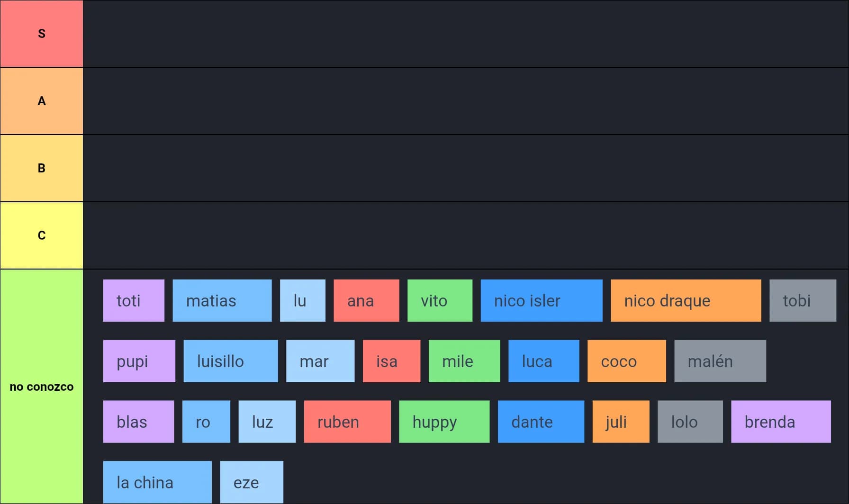The height and width of the screenshot is (504, 849).
Task: Choose the gray 'tobi' tile
Action: (x=803, y=301)
